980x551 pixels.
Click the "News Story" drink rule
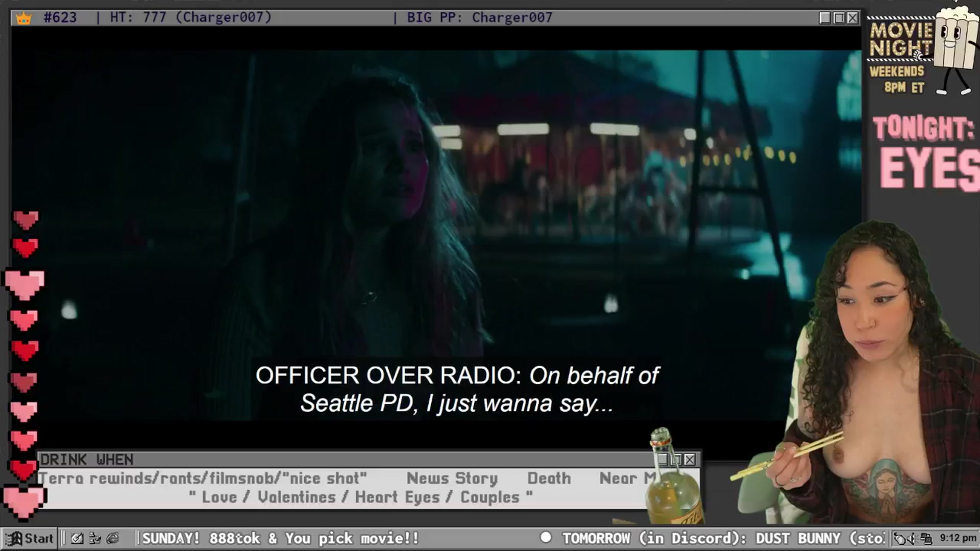click(x=452, y=479)
